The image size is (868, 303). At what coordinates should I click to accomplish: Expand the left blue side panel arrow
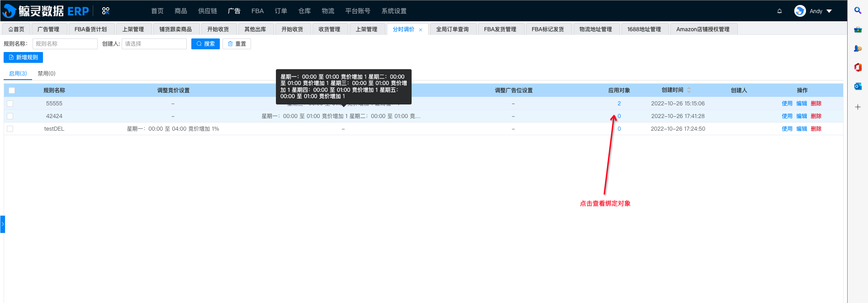click(2, 224)
